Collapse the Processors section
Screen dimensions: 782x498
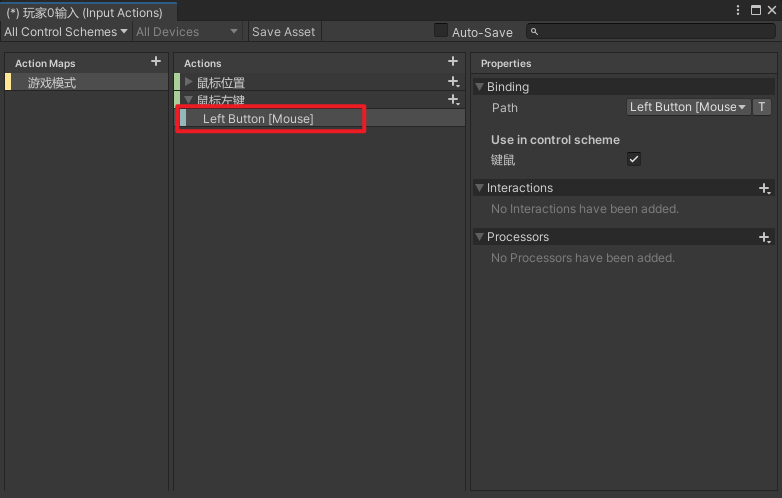(x=480, y=237)
